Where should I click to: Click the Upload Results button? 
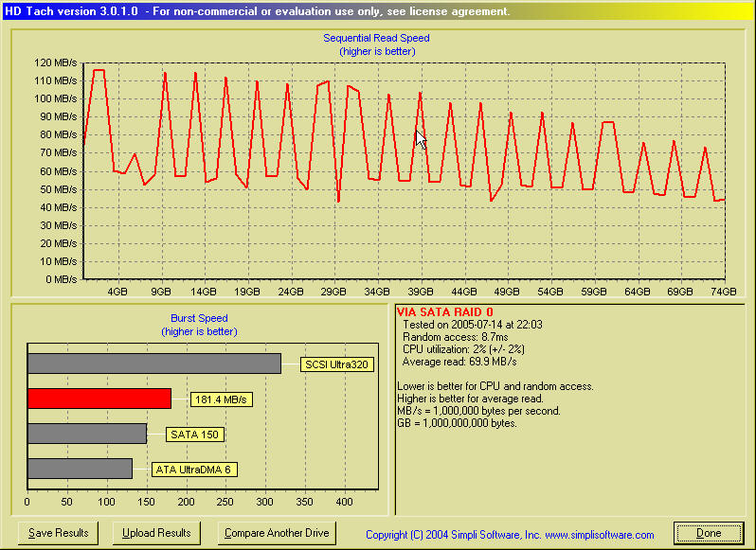156,533
